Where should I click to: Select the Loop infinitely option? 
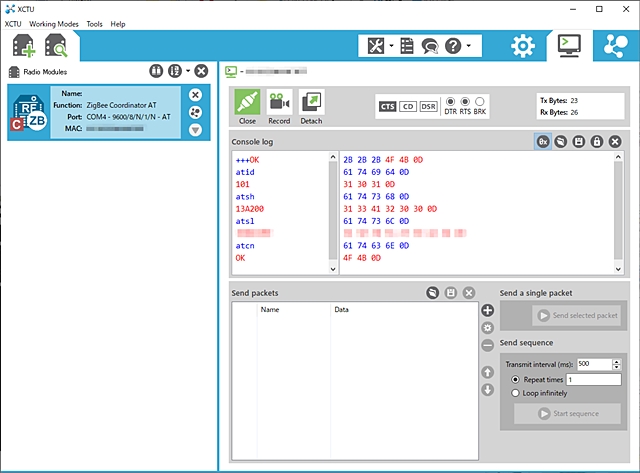click(x=514, y=393)
